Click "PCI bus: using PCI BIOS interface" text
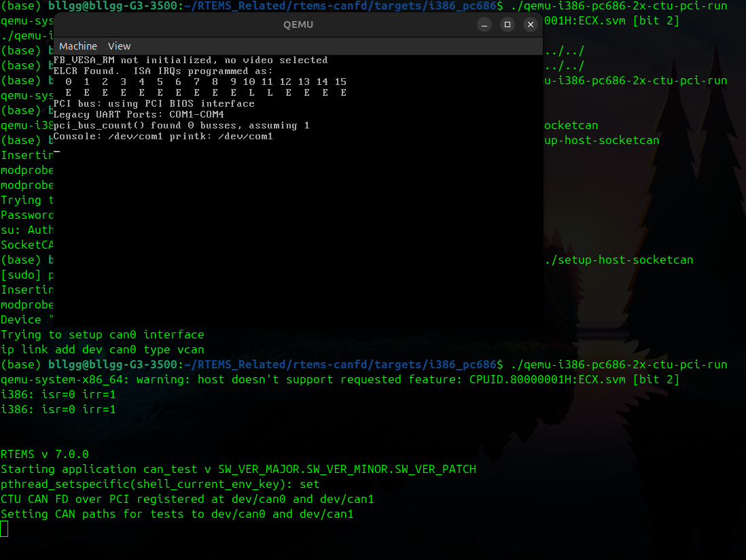This screenshot has height=560, width=746. click(x=154, y=104)
